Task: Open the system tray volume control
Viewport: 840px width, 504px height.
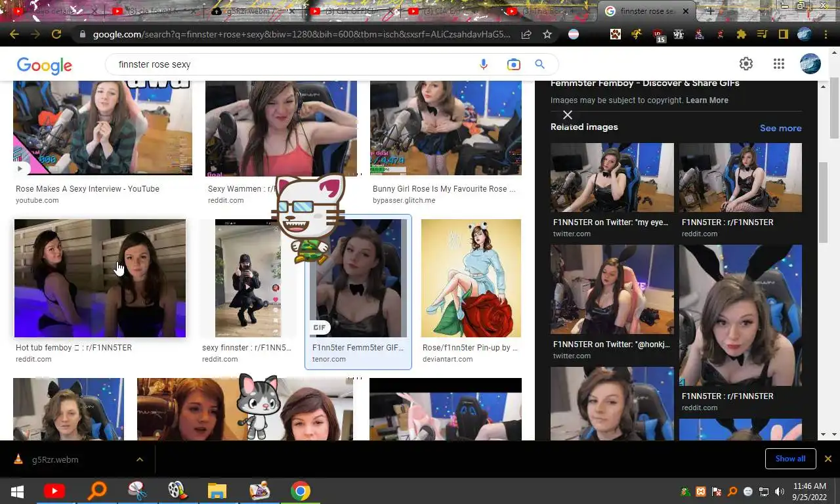Action: click(x=779, y=492)
